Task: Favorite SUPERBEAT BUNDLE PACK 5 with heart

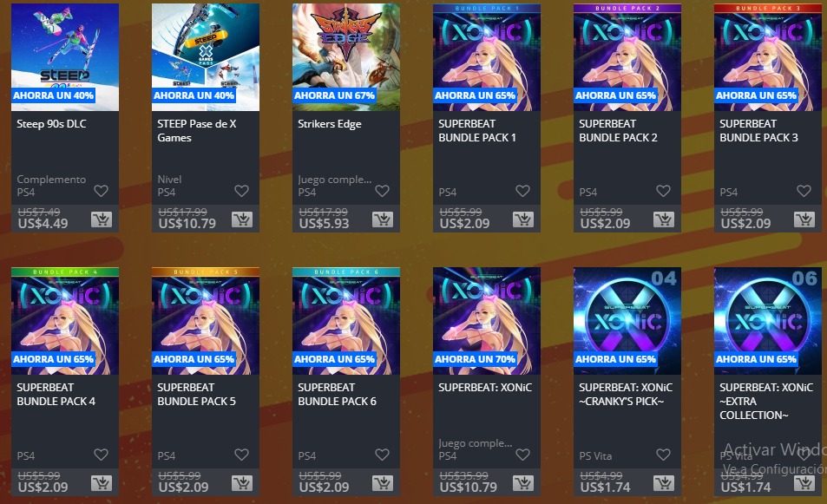Action: tap(241, 455)
